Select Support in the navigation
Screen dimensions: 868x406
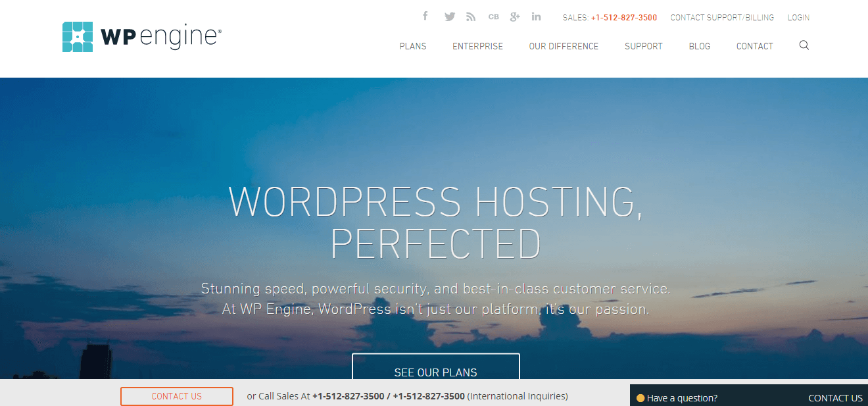tap(644, 46)
